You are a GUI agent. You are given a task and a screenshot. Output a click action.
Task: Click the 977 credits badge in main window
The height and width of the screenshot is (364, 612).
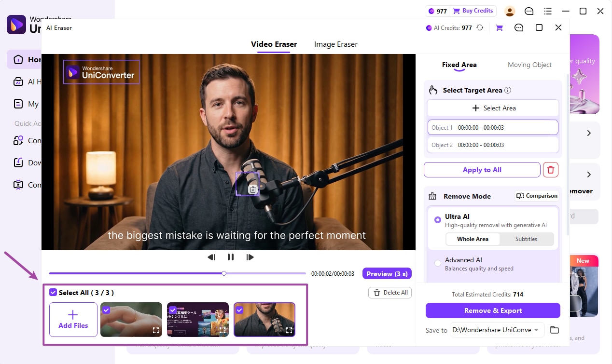[x=437, y=11]
